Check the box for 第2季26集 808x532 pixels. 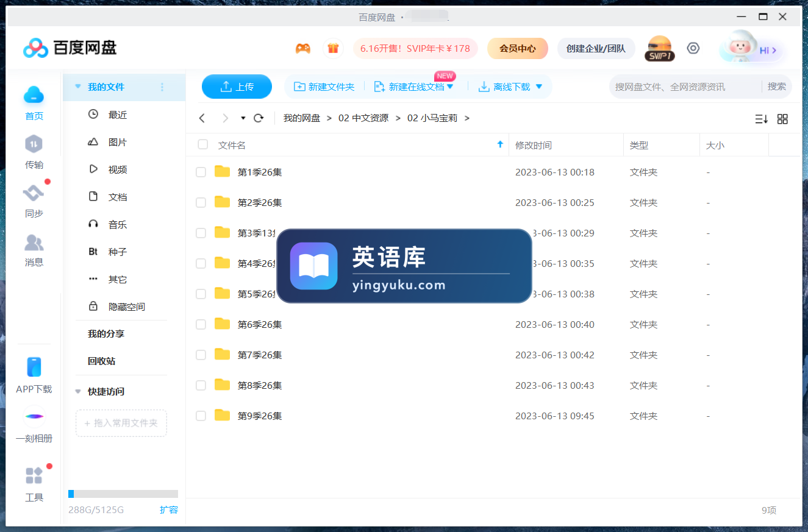click(x=201, y=202)
